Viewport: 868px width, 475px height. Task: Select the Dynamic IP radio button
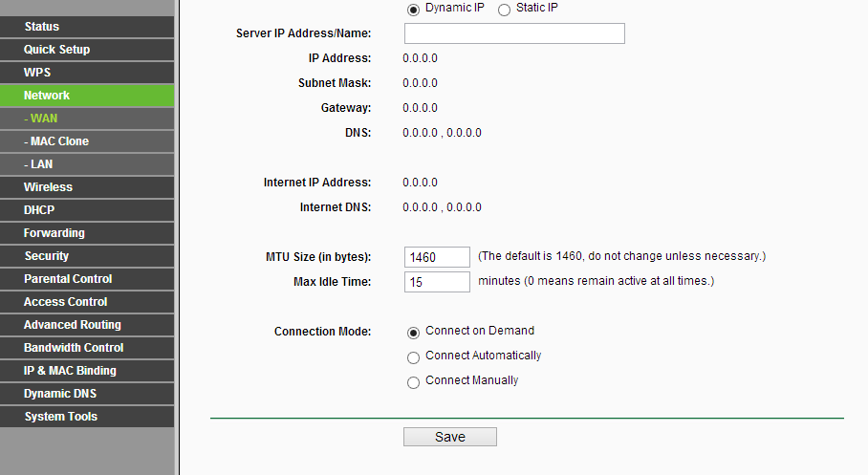point(413,10)
